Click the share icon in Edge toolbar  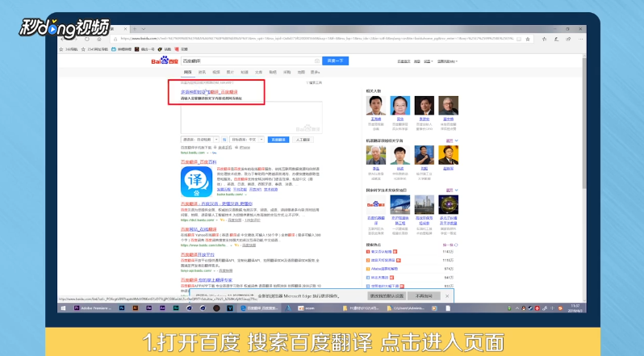(568, 39)
